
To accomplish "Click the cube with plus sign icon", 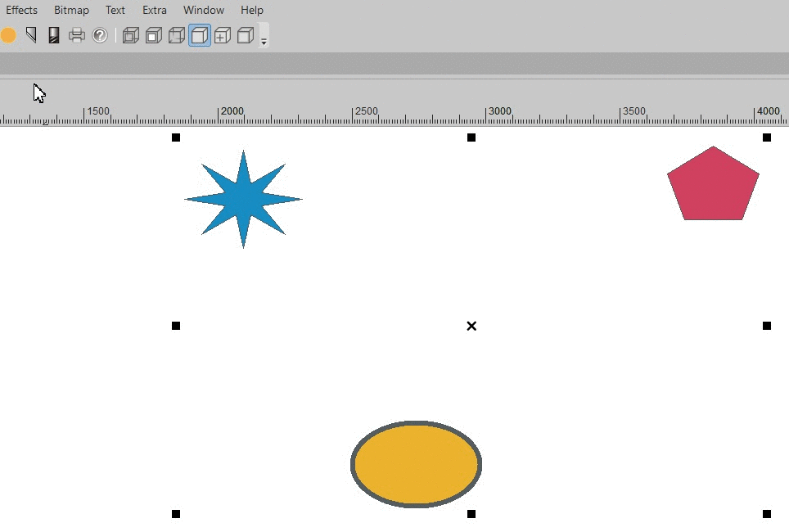I will [x=223, y=35].
